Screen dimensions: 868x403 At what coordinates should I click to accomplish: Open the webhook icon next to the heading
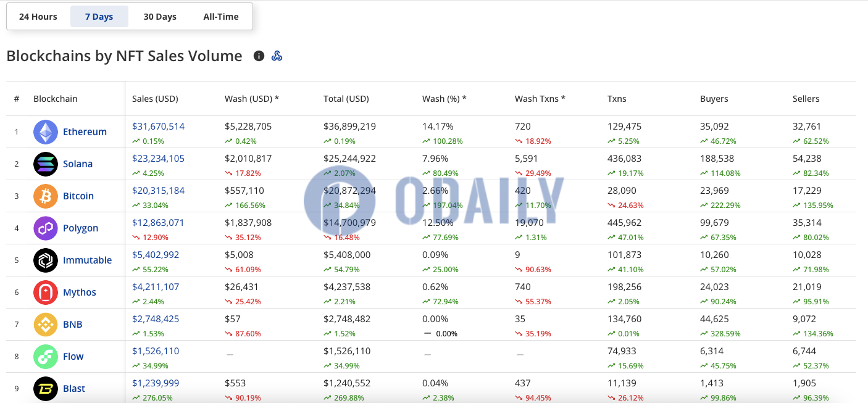click(277, 56)
